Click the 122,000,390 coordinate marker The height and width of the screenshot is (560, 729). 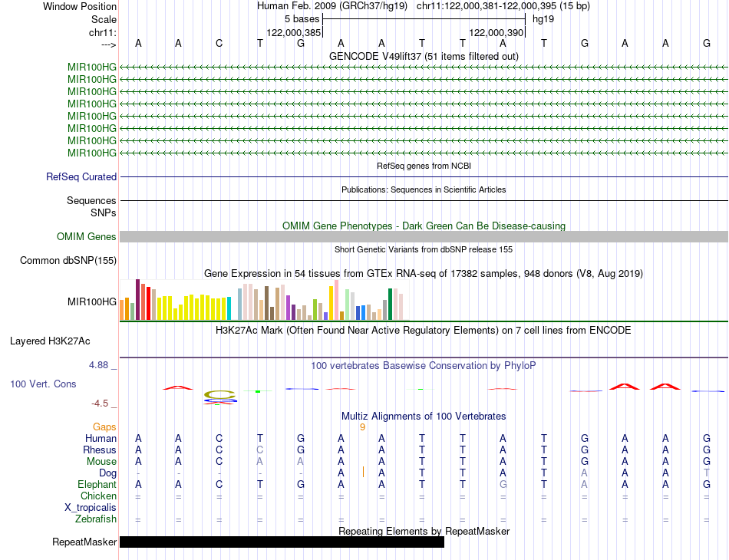496,32
